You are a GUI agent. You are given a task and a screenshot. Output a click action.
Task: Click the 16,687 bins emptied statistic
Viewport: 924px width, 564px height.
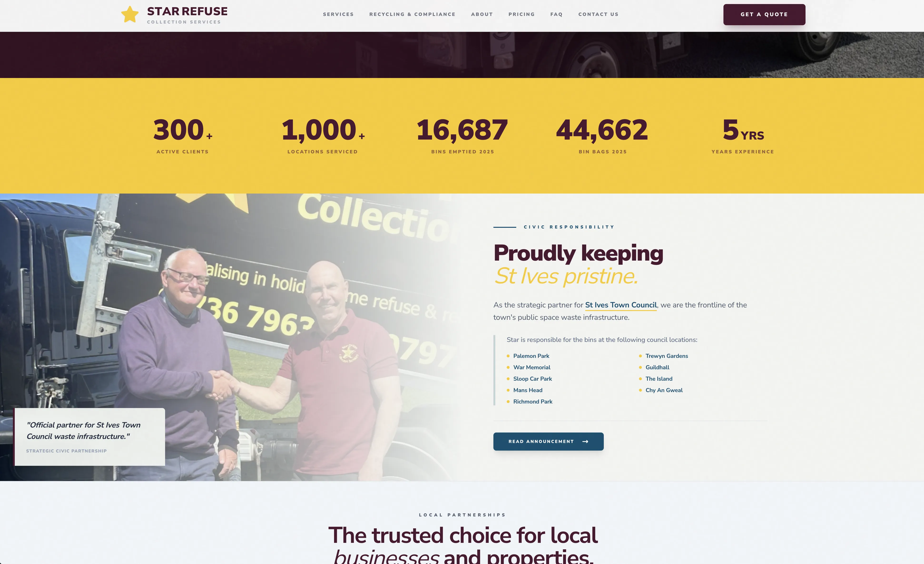click(x=462, y=135)
